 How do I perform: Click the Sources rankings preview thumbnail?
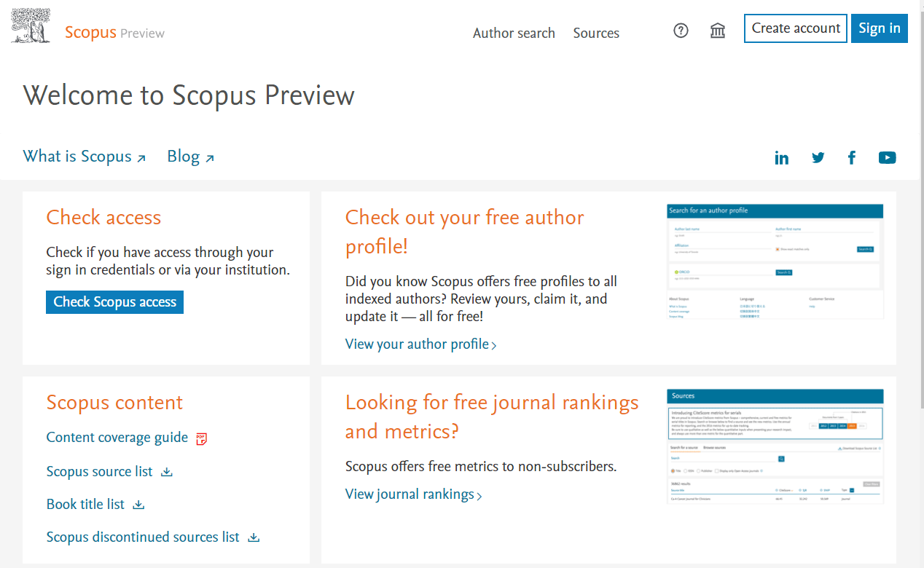click(x=775, y=446)
